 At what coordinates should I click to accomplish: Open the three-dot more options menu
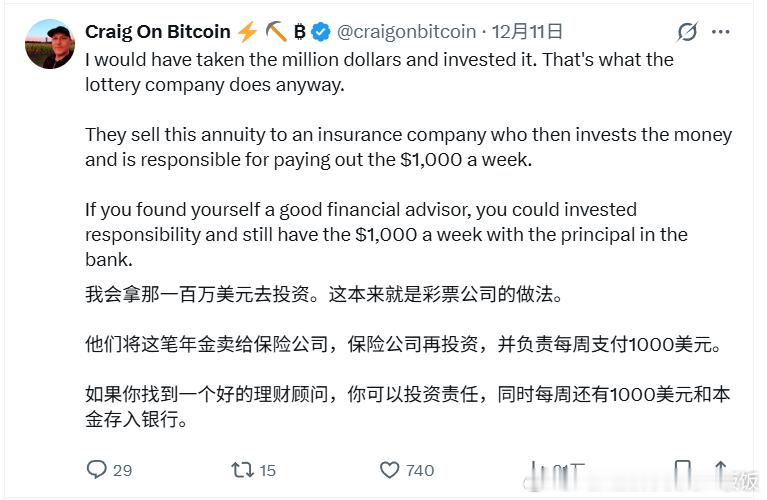coord(721,32)
